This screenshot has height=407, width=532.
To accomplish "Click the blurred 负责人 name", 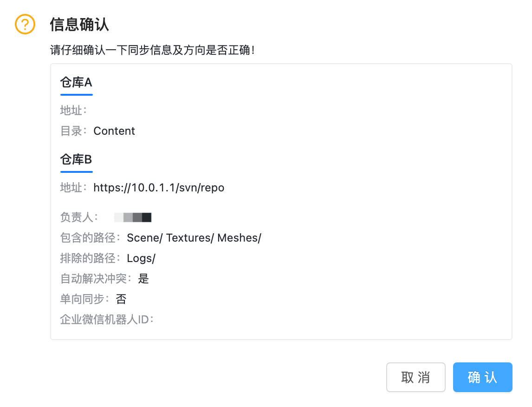I will coord(133,217).
